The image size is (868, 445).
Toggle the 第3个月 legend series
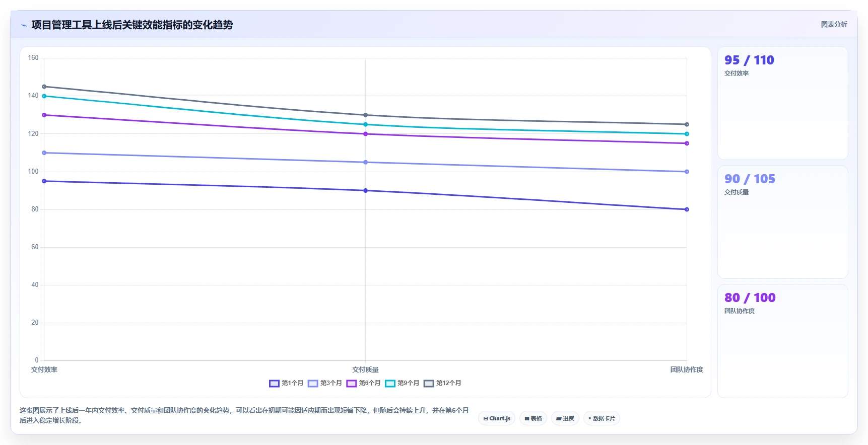click(325, 383)
